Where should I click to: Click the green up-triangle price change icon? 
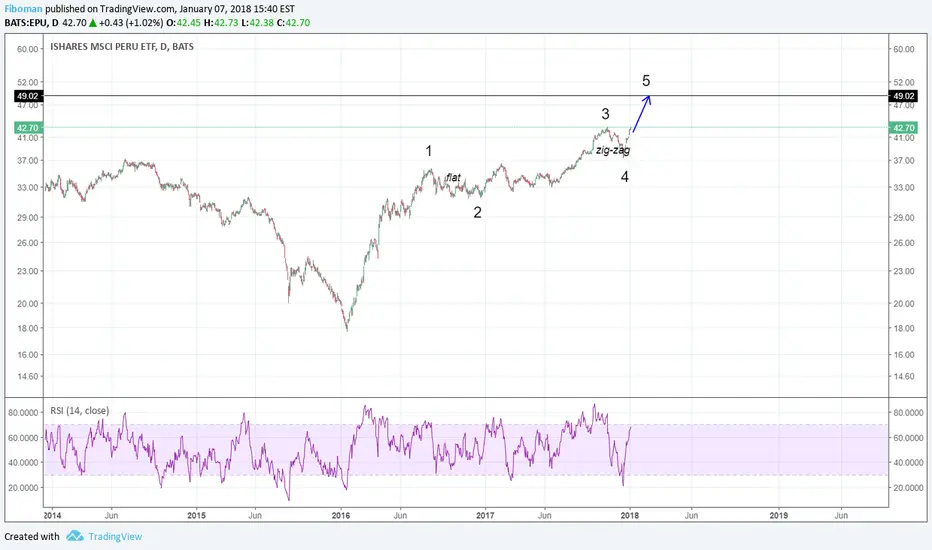(x=93, y=23)
